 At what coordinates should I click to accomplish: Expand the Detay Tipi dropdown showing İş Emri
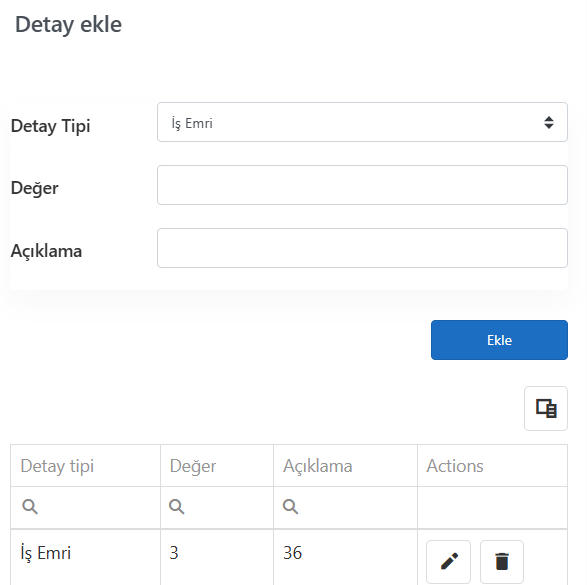tap(362, 122)
